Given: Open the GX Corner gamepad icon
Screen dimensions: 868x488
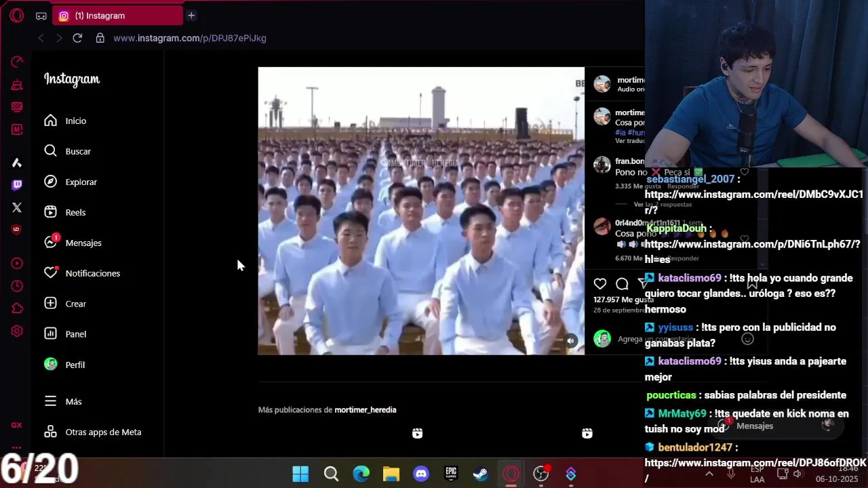Looking at the screenshot, I should (x=41, y=16).
